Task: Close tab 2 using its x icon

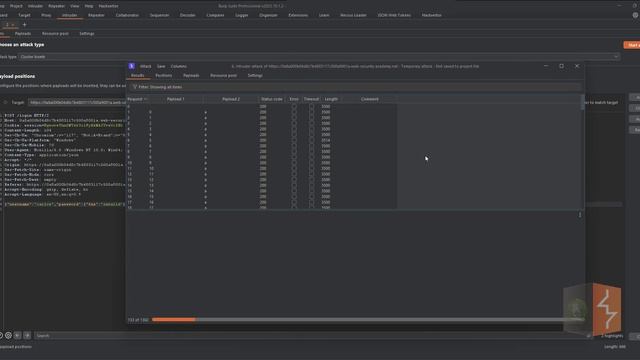Action: tap(13, 25)
